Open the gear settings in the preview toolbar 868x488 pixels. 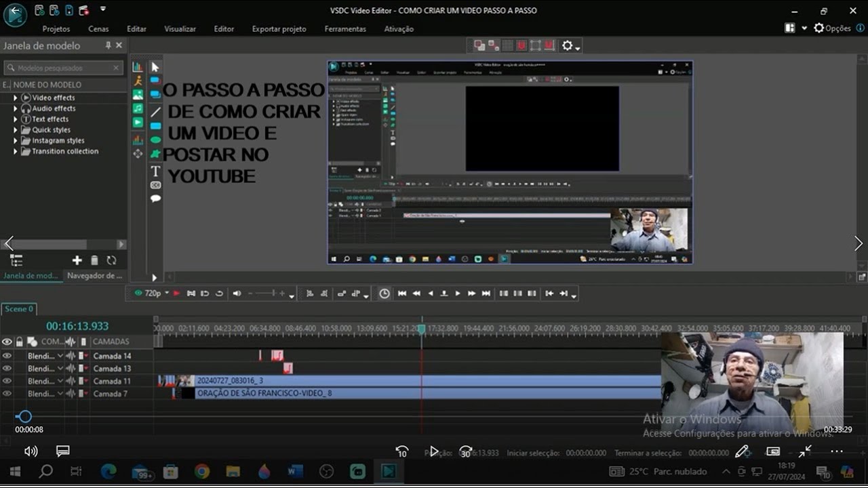pos(567,45)
